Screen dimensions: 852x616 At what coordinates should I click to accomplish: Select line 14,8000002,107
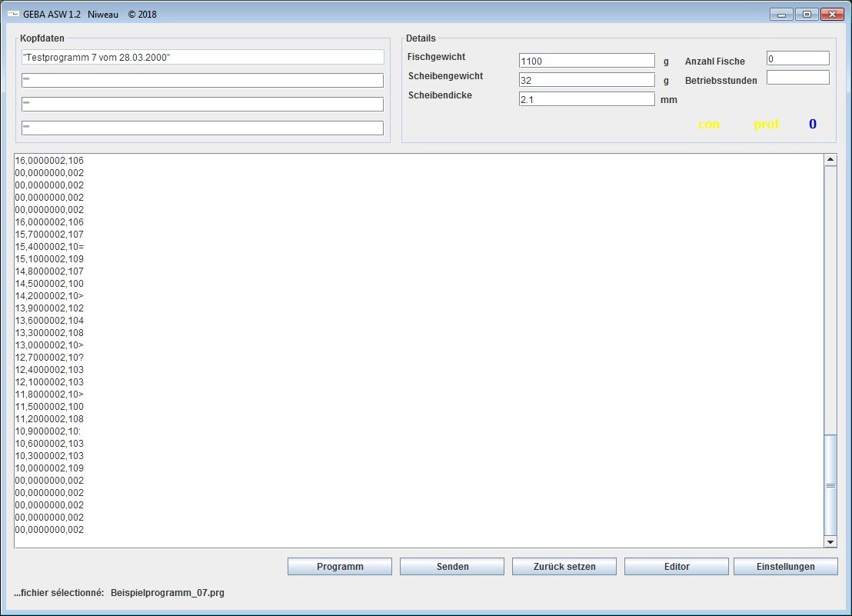(49, 271)
